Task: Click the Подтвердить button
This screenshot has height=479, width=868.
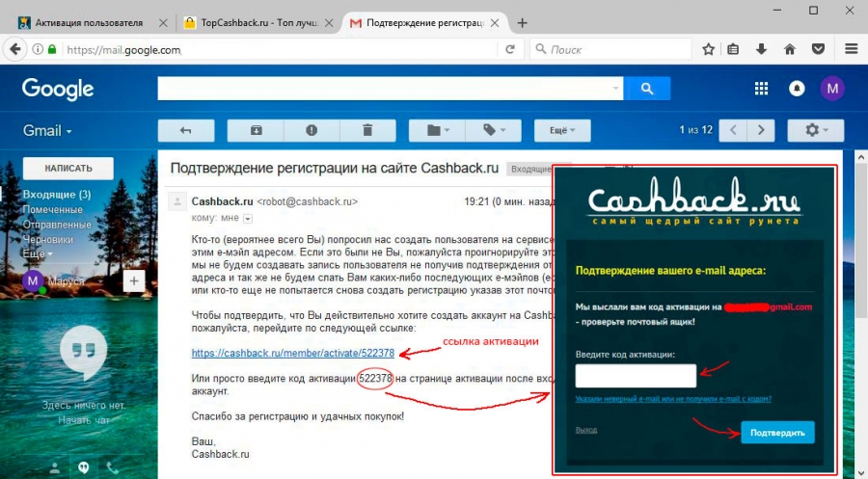Action: coord(777,433)
